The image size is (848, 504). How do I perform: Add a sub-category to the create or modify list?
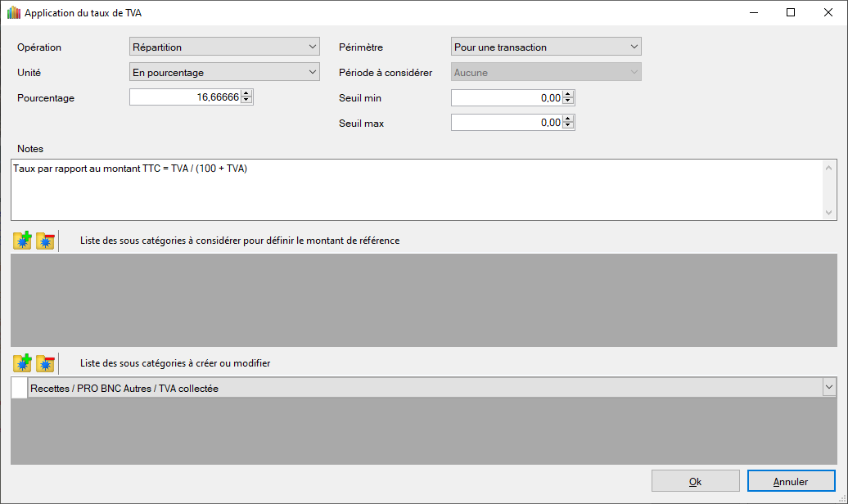[x=22, y=363]
